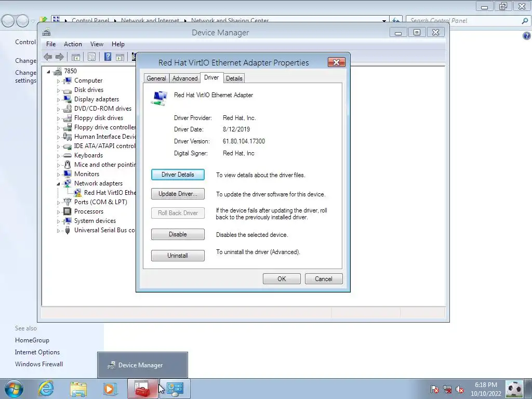Viewport: 532px width, 399px height.
Task: Expand the Floppy disk drives node
Action: click(58, 118)
